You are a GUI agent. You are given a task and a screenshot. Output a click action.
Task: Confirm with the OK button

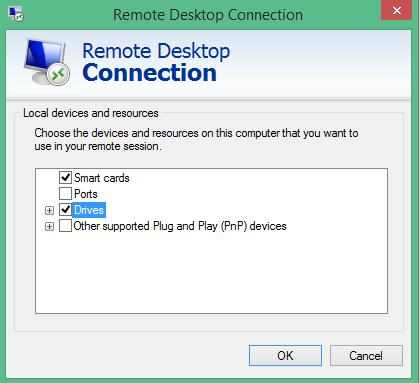click(x=285, y=356)
